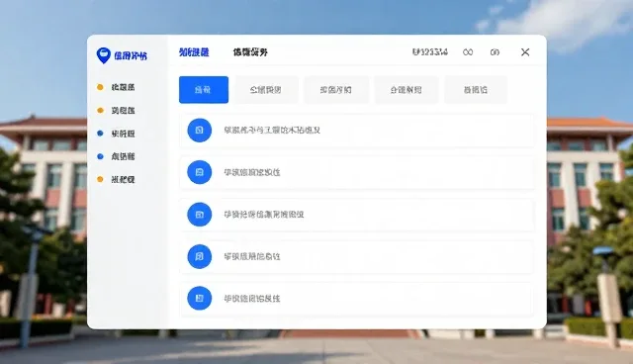Click the blue map-pin logo icon in sidebar
633x364 pixels.
[x=103, y=55]
